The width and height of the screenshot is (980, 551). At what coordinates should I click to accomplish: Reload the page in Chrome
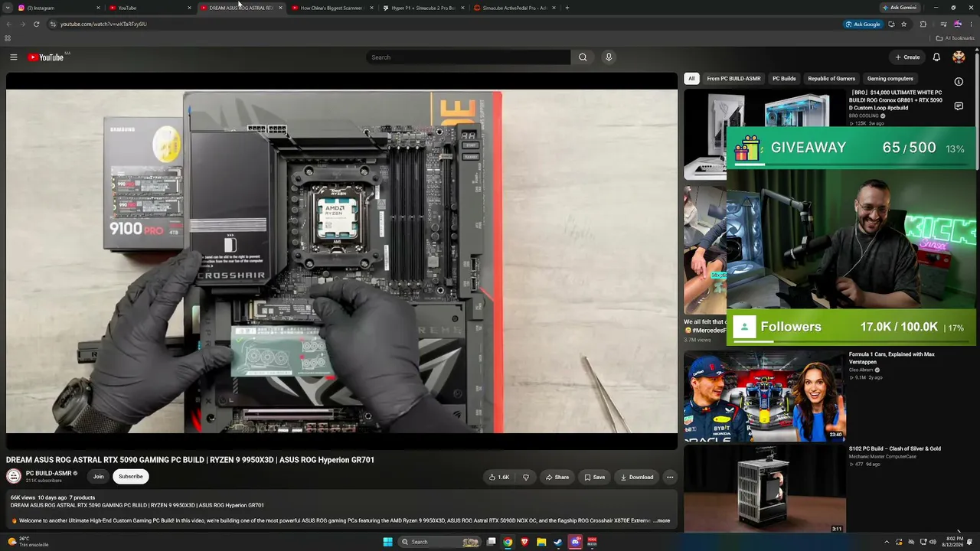[36, 24]
